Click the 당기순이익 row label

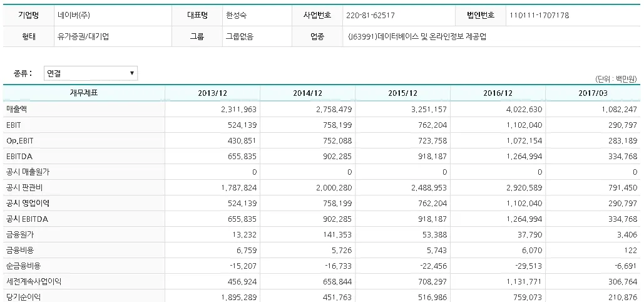click(24, 297)
